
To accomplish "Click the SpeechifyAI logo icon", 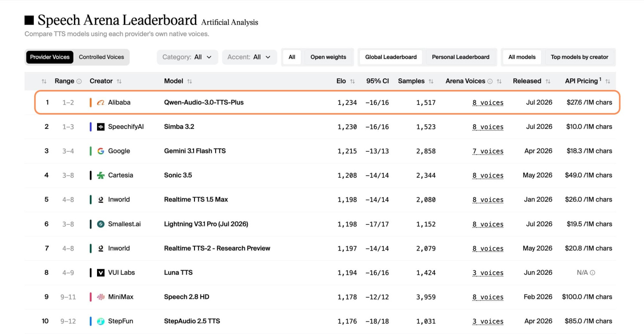I will click(101, 127).
